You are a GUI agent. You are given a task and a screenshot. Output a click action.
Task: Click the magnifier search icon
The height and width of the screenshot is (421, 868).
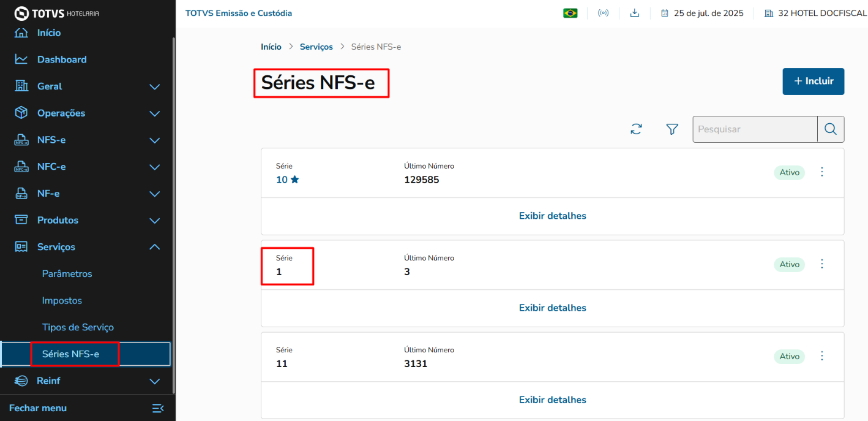coord(831,129)
